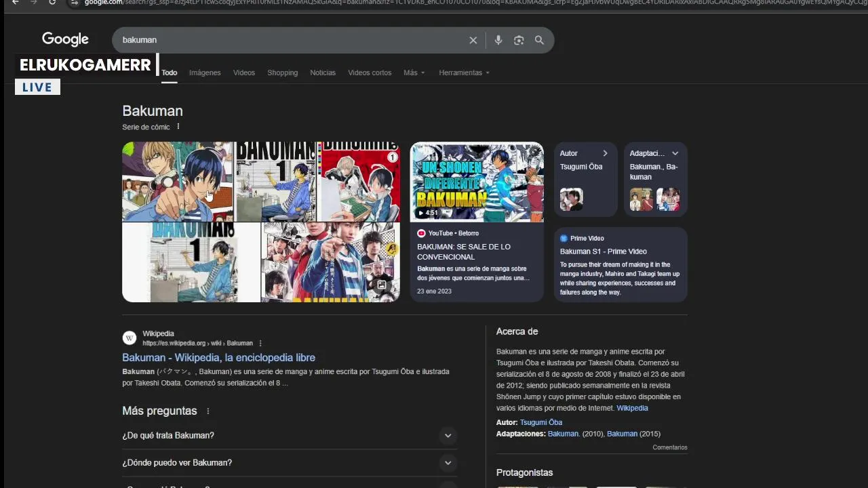This screenshot has height=488, width=868.
Task: Open the three-dot menu next to the Wikipedia result
Action: pyautogui.click(x=260, y=343)
